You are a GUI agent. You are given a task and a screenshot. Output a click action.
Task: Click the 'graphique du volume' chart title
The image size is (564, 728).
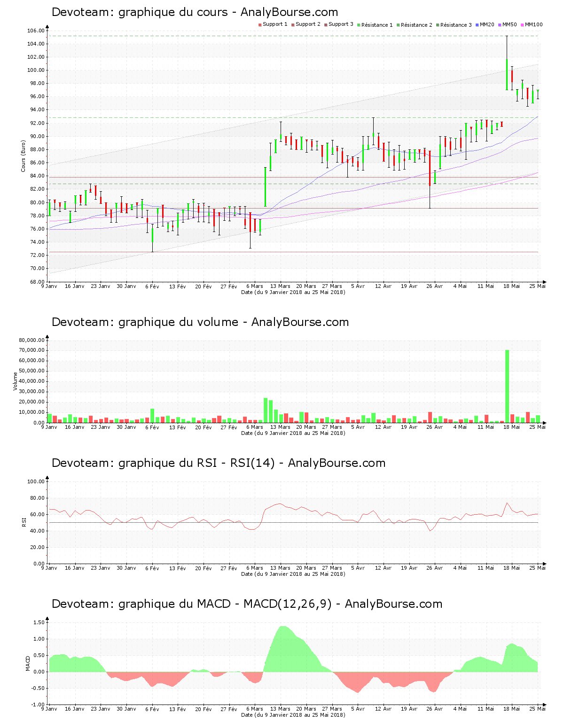[x=200, y=322]
